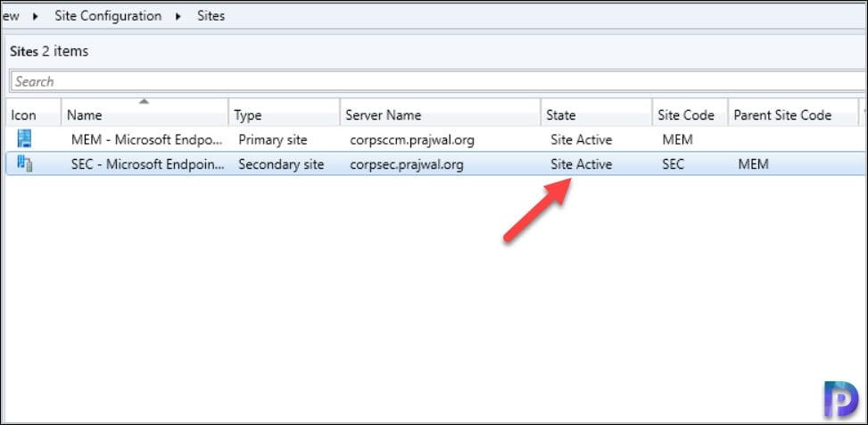Click the Primary site type cell
Viewport: 868px width, 425px height.
tap(272, 140)
